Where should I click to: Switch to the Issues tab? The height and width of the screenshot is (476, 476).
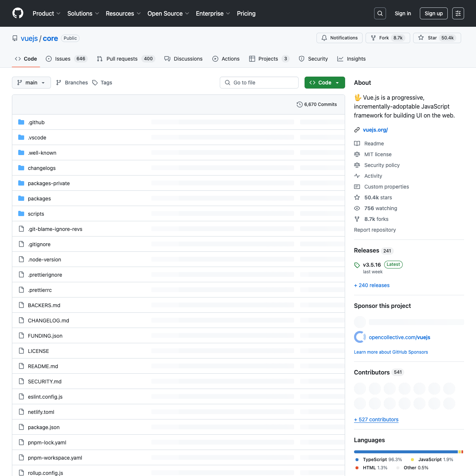pyautogui.click(x=67, y=59)
